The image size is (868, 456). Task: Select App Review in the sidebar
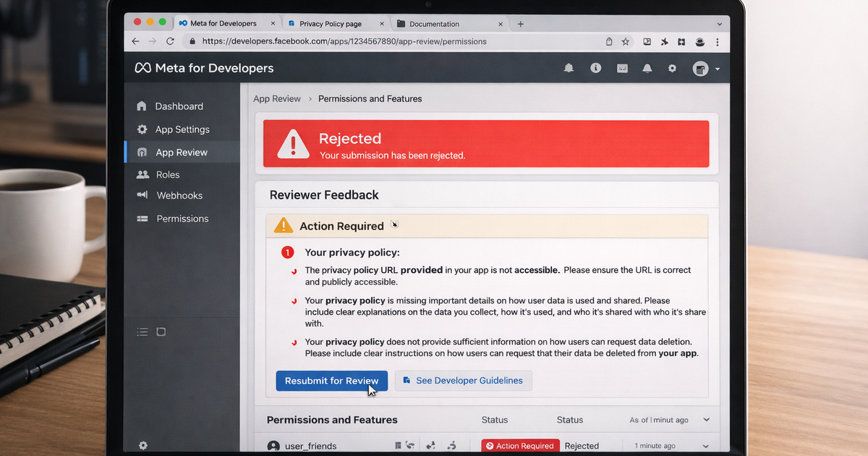coord(182,152)
